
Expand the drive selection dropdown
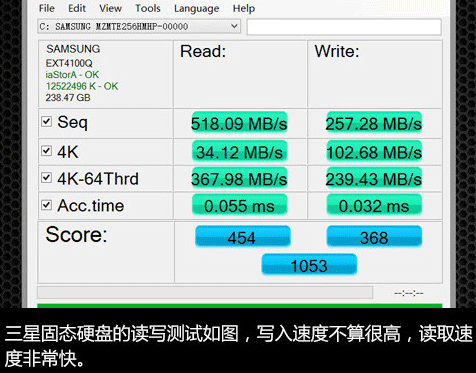click(x=234, y=26)
